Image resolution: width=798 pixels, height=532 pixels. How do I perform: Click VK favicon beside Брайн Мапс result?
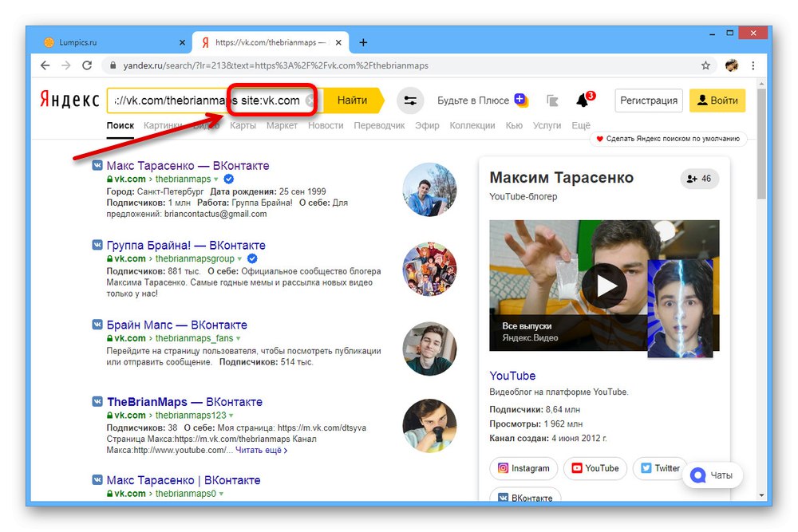pyautogui.click(x=97, y=325)
